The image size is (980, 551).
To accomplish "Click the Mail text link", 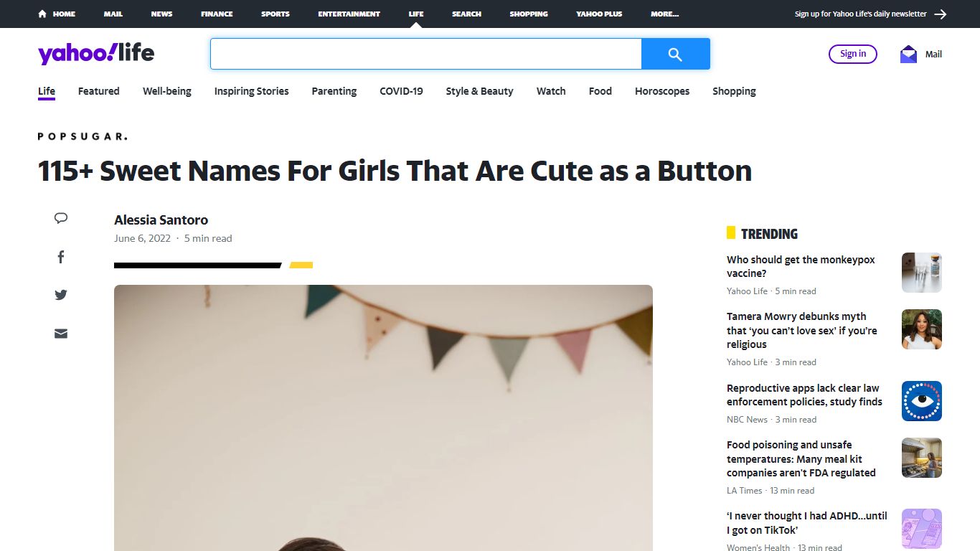I will 933,54.
